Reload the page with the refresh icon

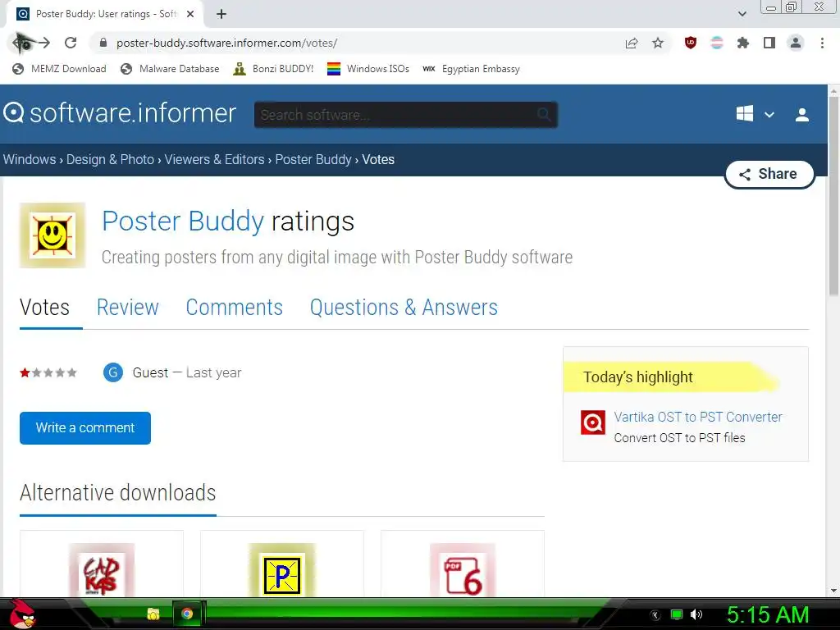(71, 43)
